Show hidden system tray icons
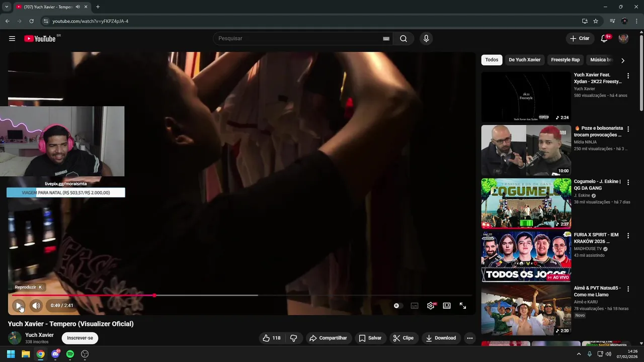Image resolution: width=644 pixels, height=362 pixels. pos(579,354)
